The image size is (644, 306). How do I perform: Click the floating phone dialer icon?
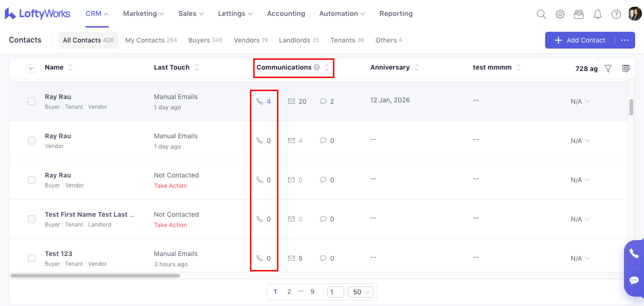(634, 253)
